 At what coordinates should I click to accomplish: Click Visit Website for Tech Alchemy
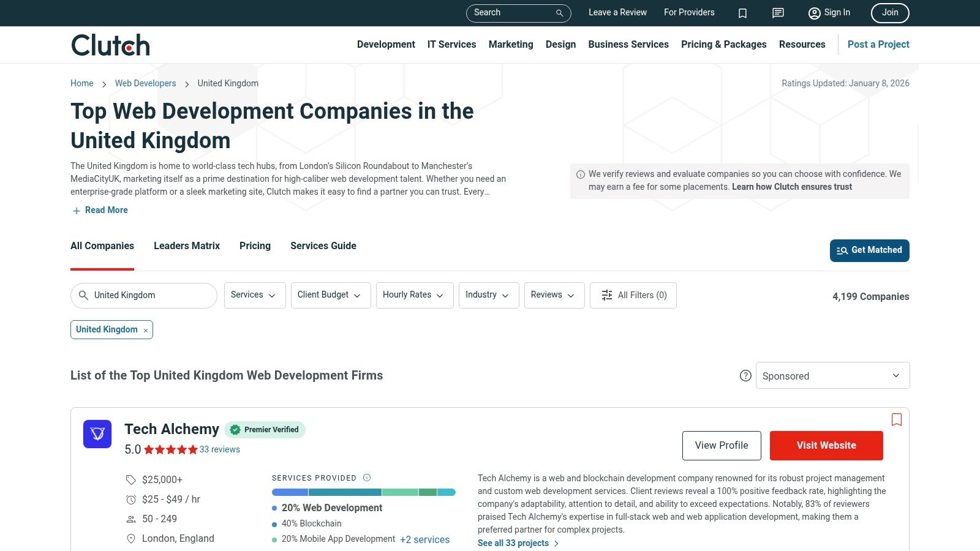826,445
